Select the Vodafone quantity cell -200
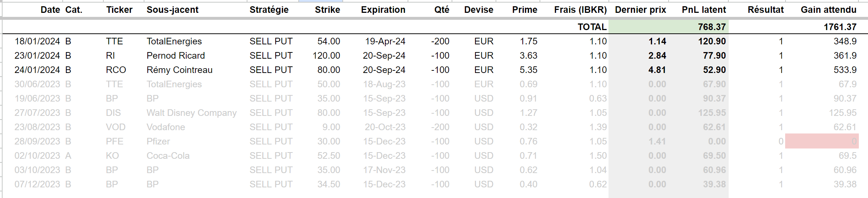This screenshot has height=198, width=868. click(x=440, y=127)
